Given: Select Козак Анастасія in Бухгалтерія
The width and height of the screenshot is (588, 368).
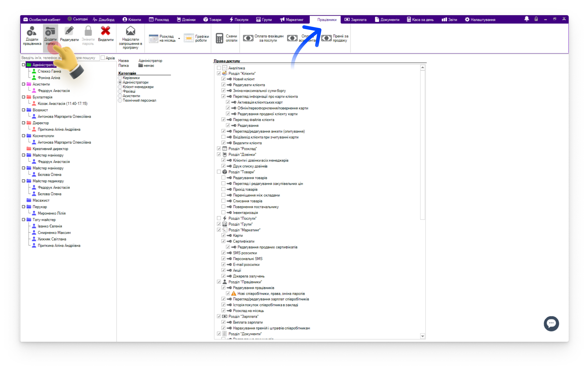Looking at the screenshot, I should point(62,103).
